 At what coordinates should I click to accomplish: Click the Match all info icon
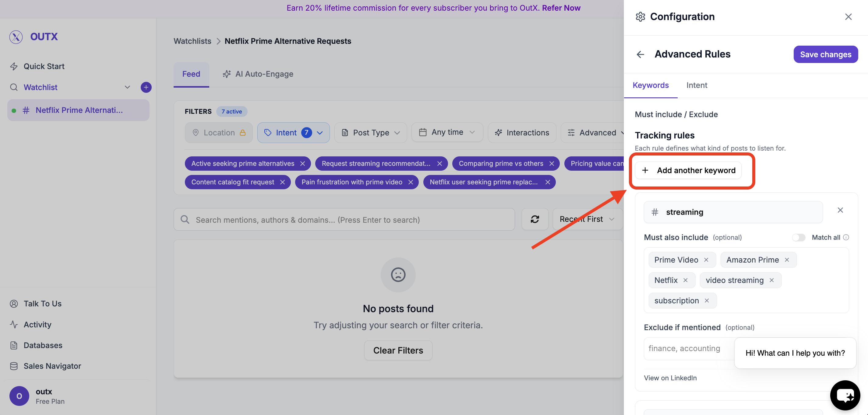click(846, 238)
